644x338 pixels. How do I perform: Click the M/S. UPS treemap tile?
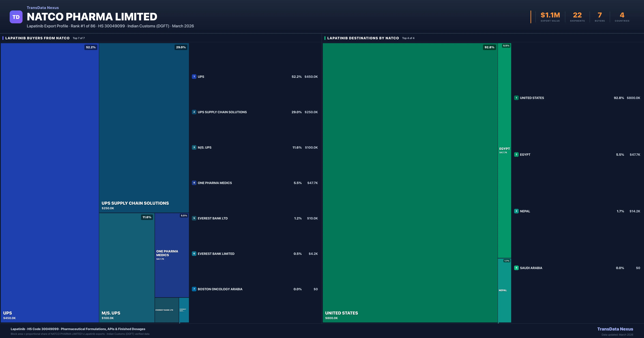coord(127,267)
